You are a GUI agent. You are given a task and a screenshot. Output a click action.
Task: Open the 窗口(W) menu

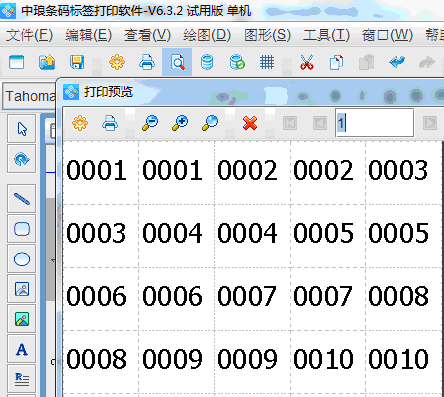[x=387, y=35]
